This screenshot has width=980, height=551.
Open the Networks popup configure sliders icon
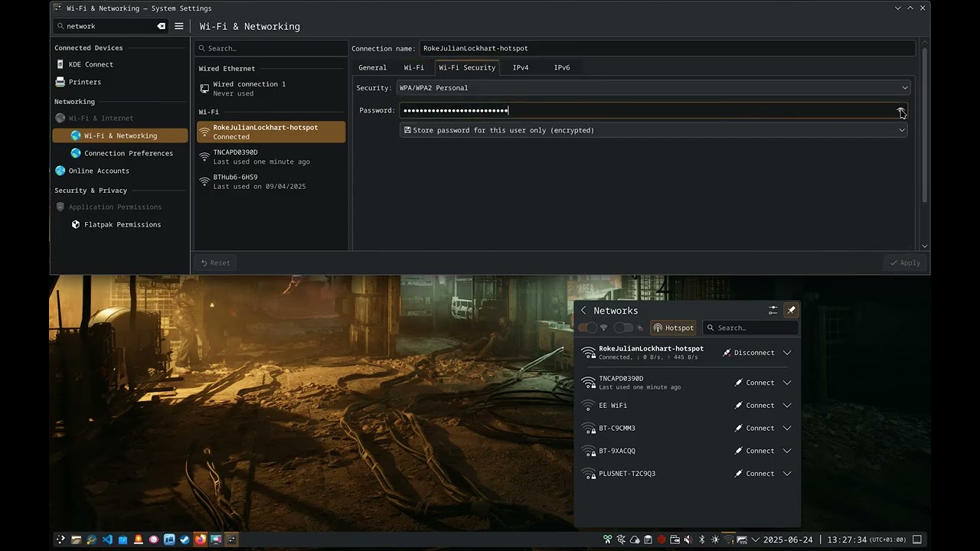pyautogui.click(x=773, y=311)
